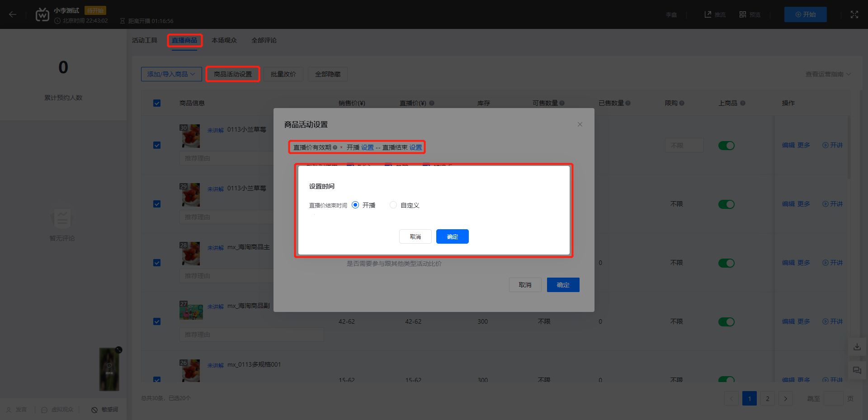This screenshot has height=420, width=868.
Task: Click info icon beside 已售数量 header
Action: pyautogui.click(x=628, y=103)
